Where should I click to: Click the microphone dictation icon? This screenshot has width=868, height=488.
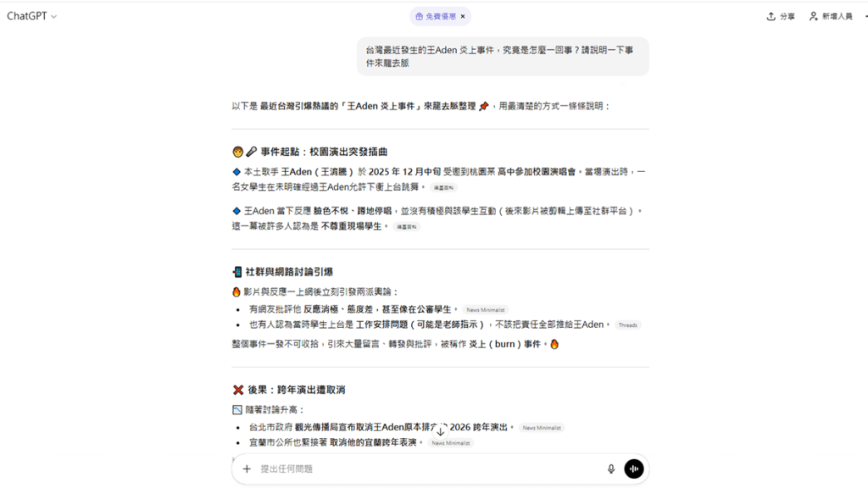coord(611,469)
